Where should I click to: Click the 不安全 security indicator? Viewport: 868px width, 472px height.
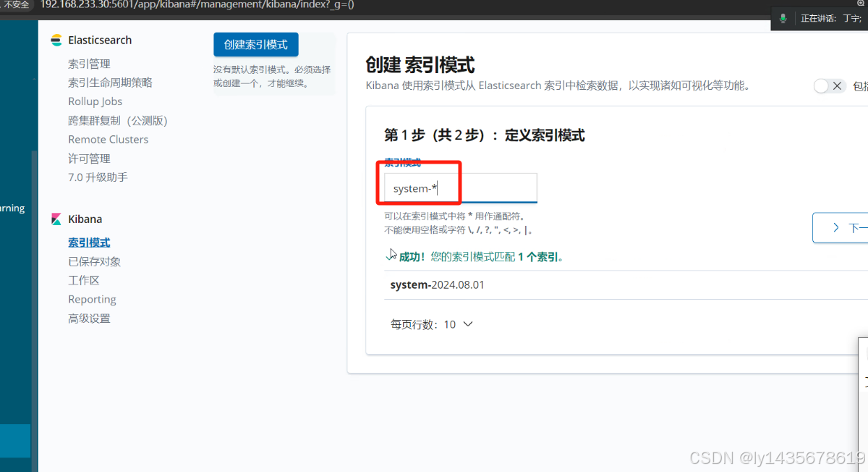[16, 5]
